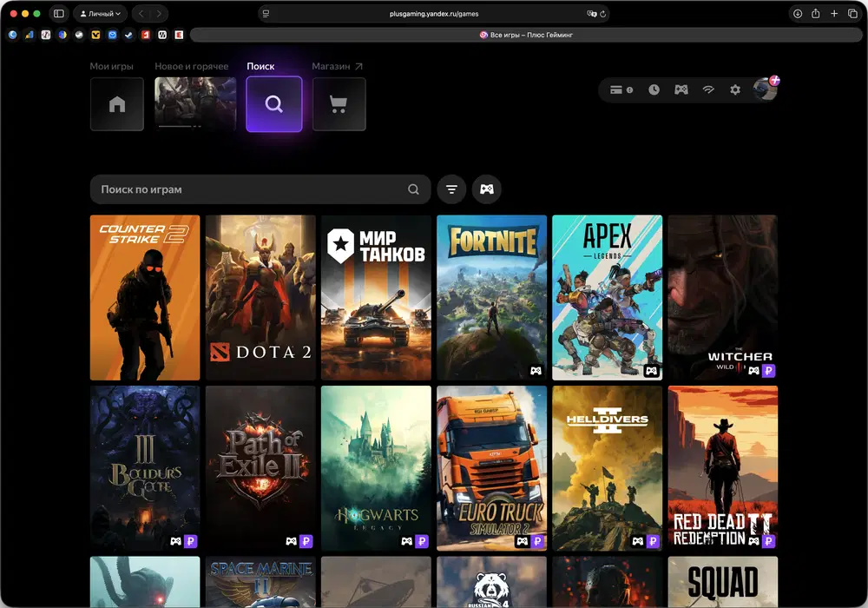Click the purple P badge on Hogwarts Legacy
868x608 pixels.
click(422, 541)
